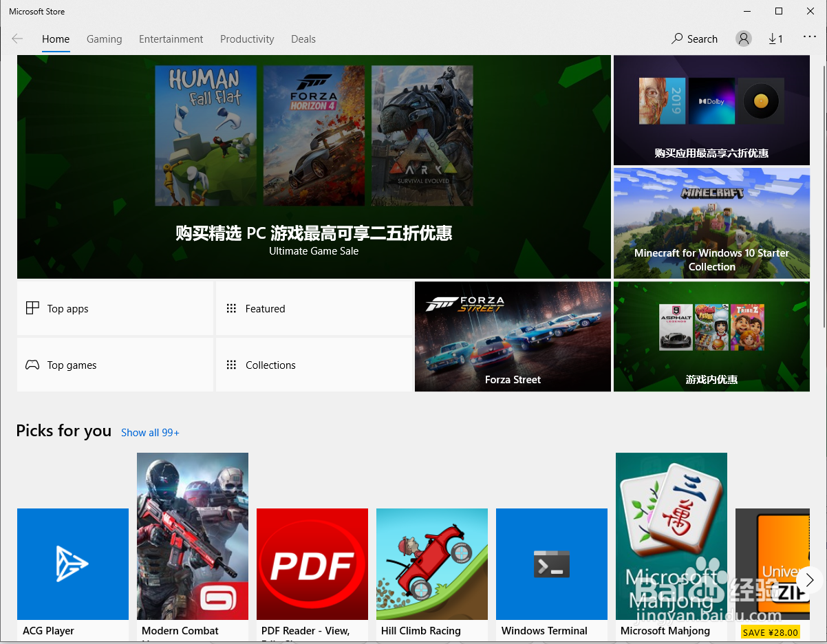
Task: View downloads with the download arrow icon
Action: coord(775,39)
